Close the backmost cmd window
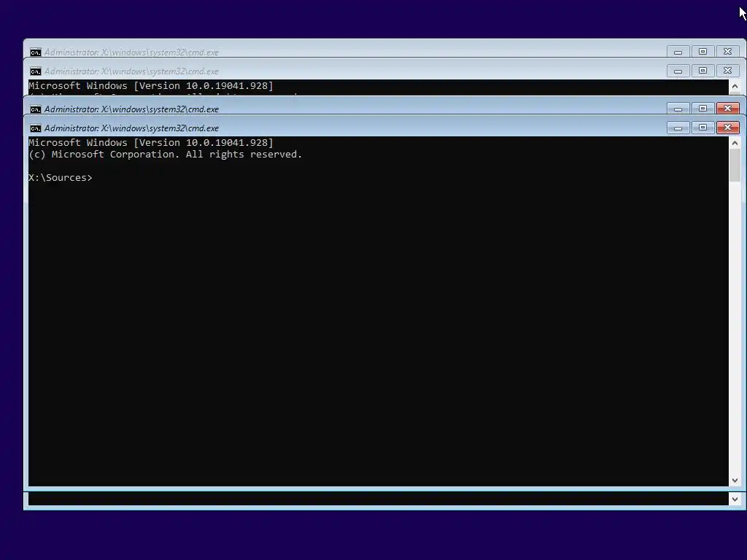Viewport: 747px width, 560px height. tap(727, 52)
